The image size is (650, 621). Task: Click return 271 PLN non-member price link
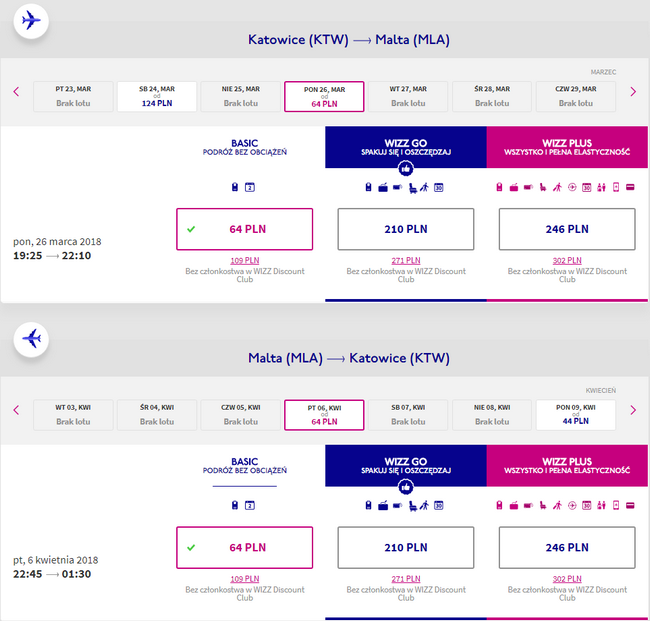[406, 579]
